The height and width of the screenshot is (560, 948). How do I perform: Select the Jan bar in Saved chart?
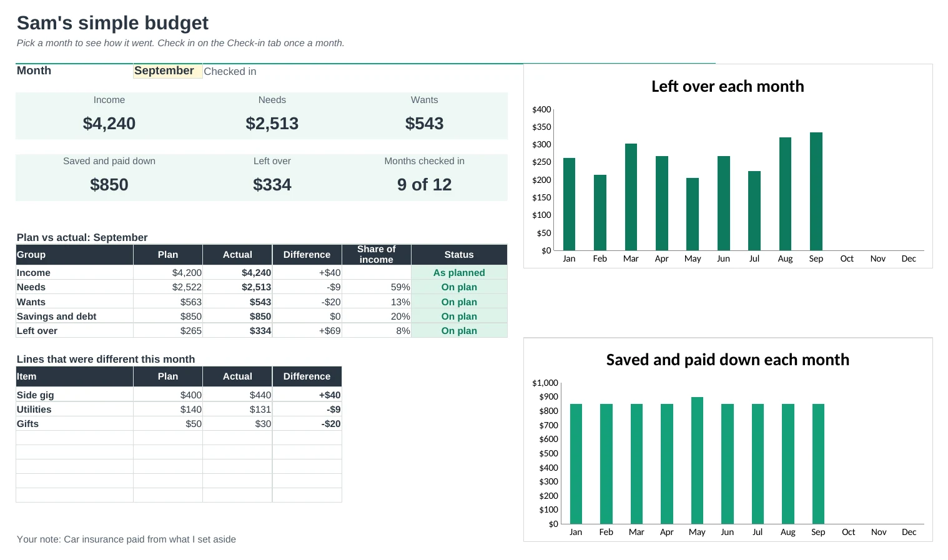click(x=576, y=464)
